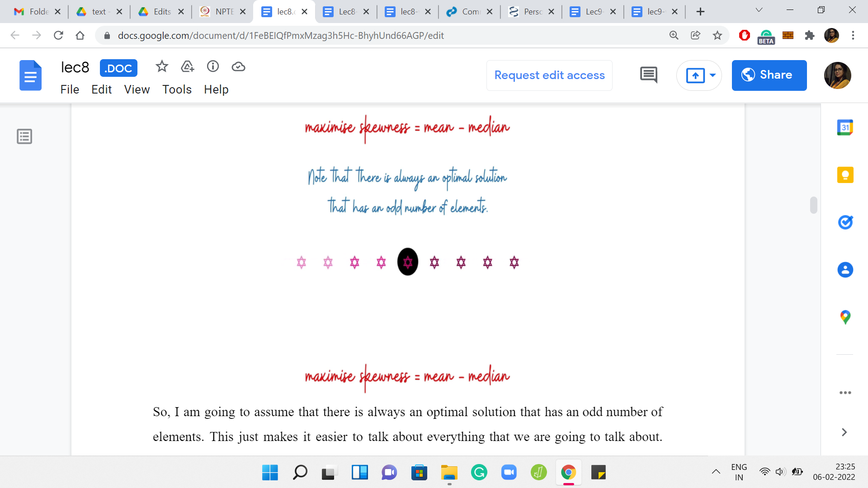Check the cloud document status icon
Screen dimensions: 868x488
pos(238,67)
